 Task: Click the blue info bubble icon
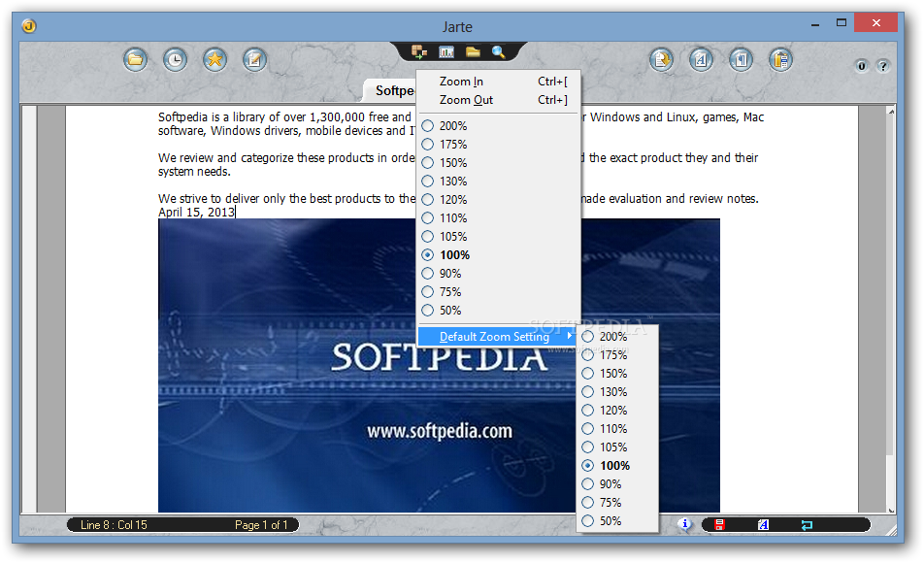point(685,523)
